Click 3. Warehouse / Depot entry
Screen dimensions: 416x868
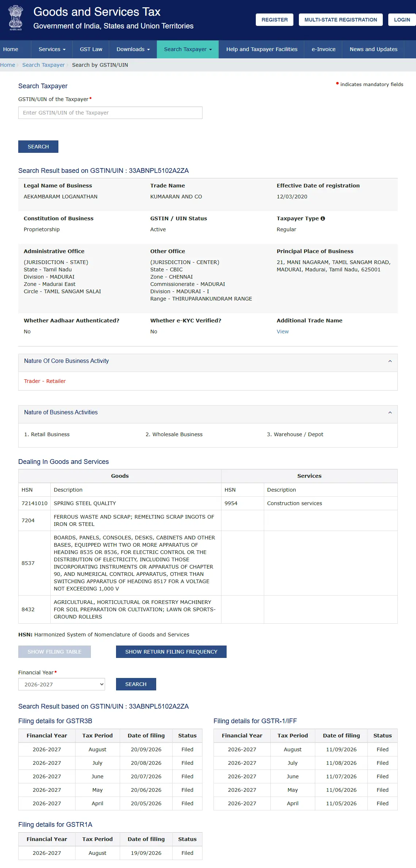tap(295, 434)
